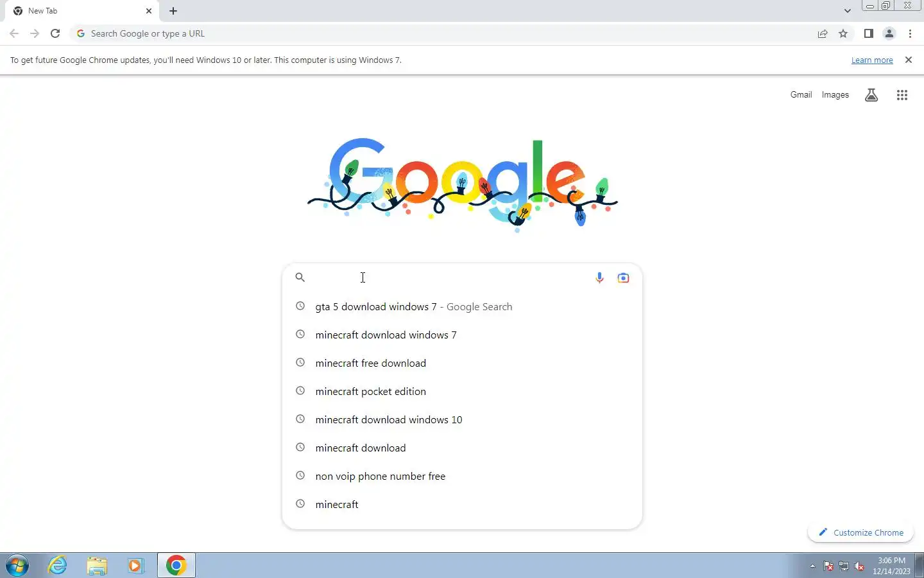Open the Search Labs flask icon
Screen dimensions: 924x578
click(871, 95)
